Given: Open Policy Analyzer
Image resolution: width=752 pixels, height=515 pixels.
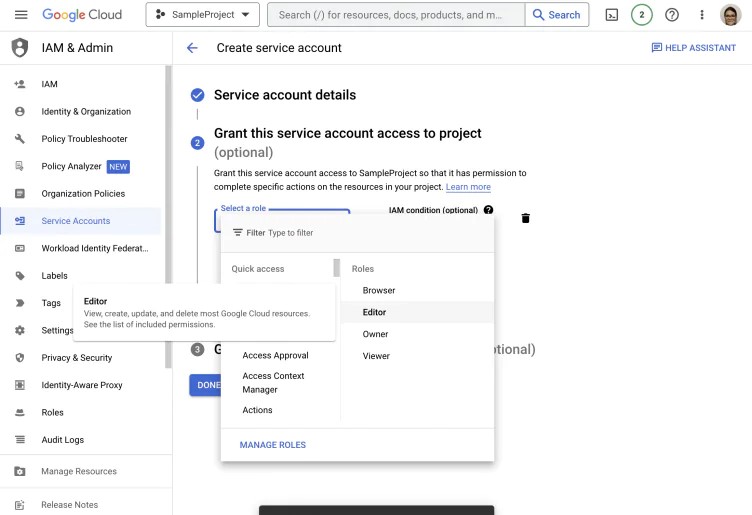Looking at the screenshot, I should point(71,166).
